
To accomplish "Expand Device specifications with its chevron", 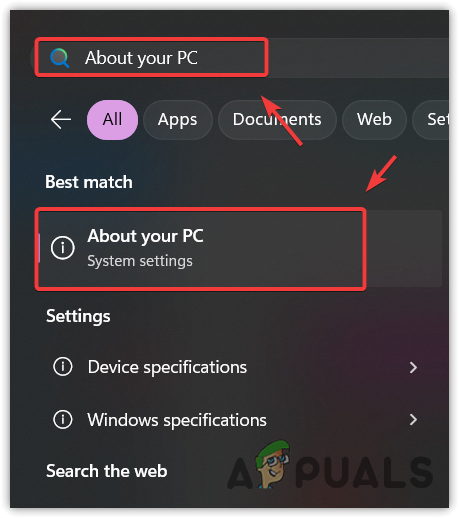I will [413, 367].
